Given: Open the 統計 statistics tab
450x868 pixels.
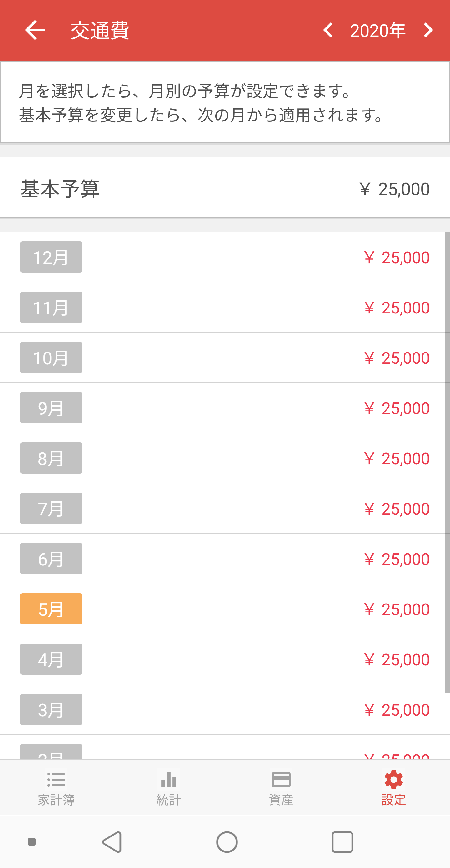Looking at the screenshot, I should tap(169, 788).
